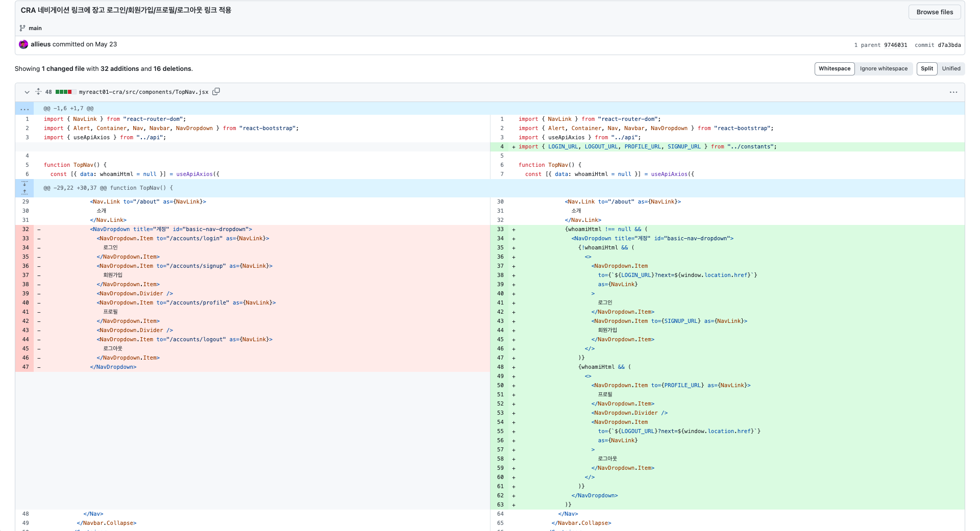The width and height of the screenshot is (980, 531).
Task: Switch to Split diff view
Action: coord(927,69)
